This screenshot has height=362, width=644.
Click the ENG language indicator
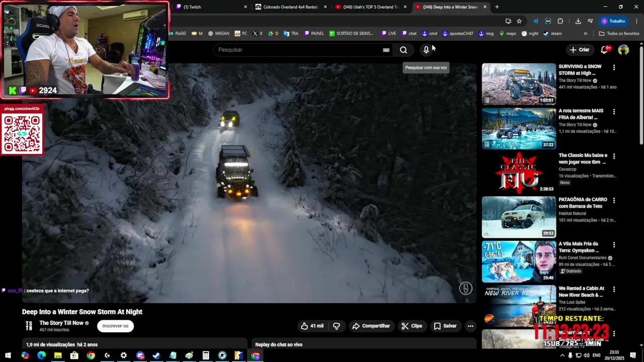tap(597, 355)
